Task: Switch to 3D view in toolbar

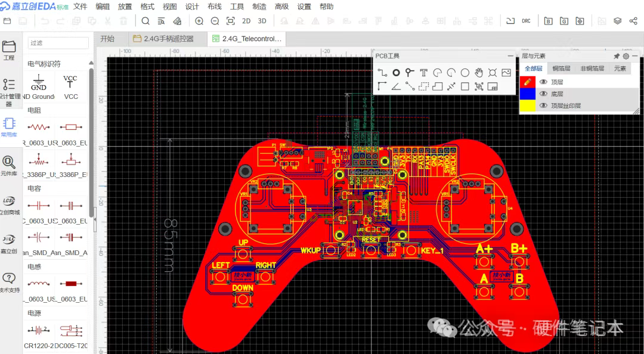Action: tap(262, 21)
